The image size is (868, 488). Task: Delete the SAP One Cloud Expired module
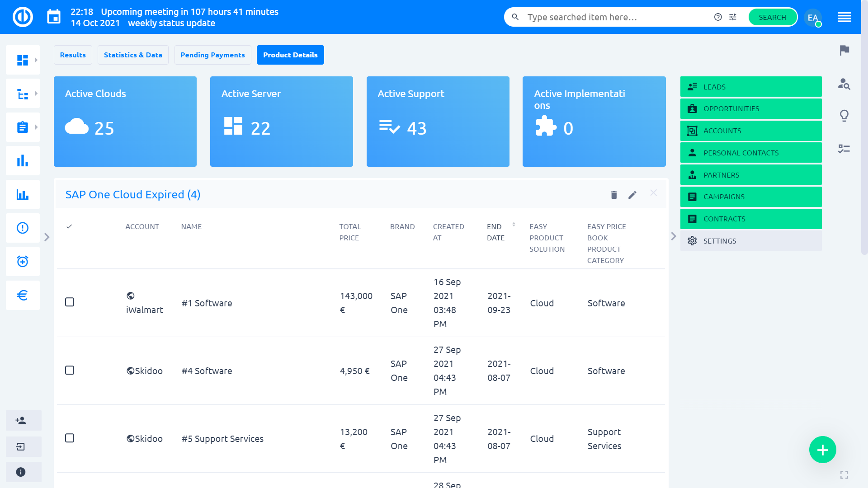[614, 195]
